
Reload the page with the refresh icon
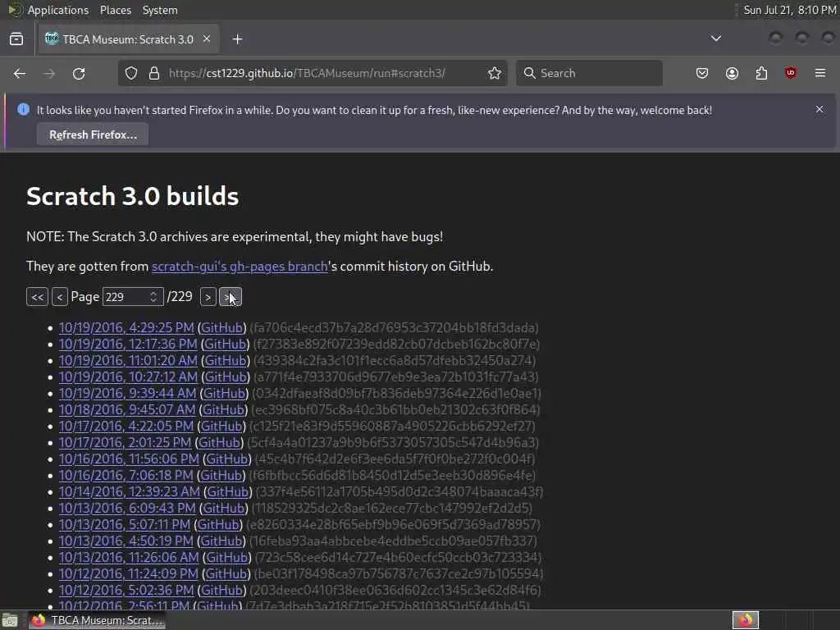[79, 73]
